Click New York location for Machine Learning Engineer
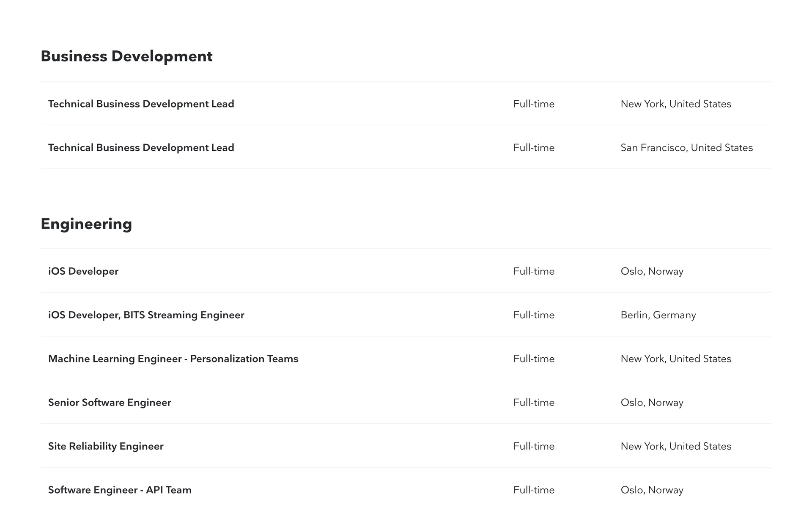This screenshot has width=812, height=508. [x=676, y=359]
